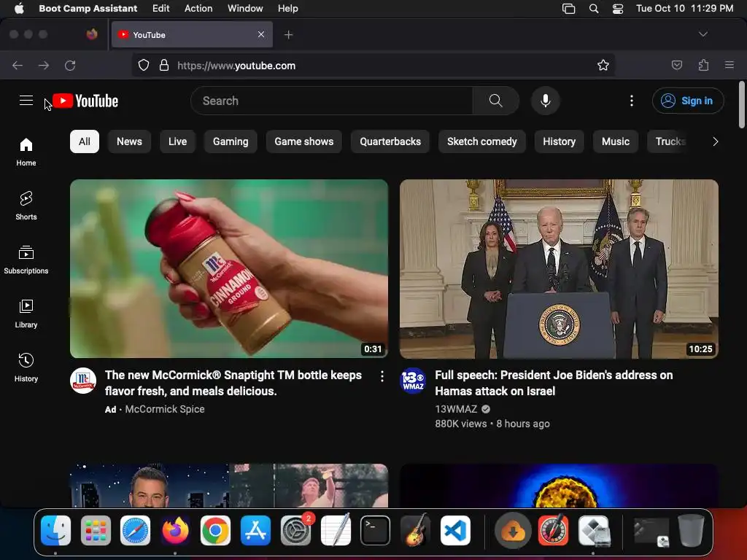Go to Home in sidebar

pos(26,152)
